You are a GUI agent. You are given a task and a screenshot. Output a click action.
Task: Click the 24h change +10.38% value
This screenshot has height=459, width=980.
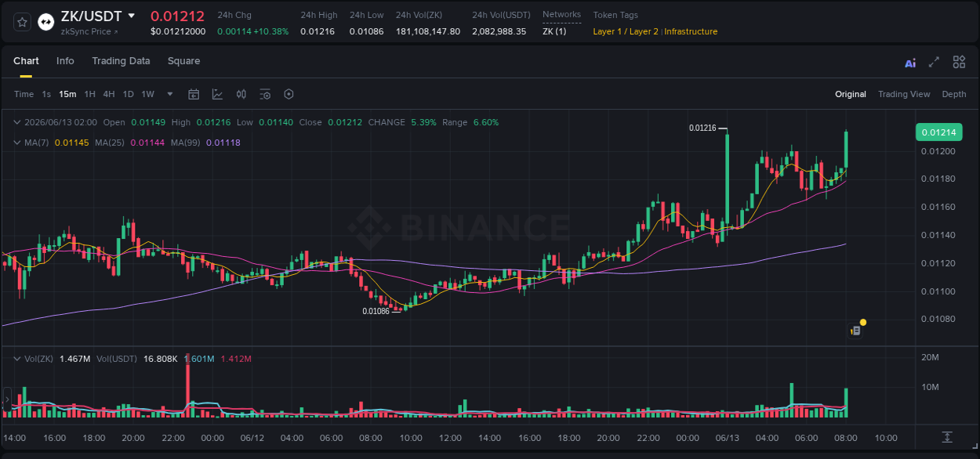[x=270, y=31]
